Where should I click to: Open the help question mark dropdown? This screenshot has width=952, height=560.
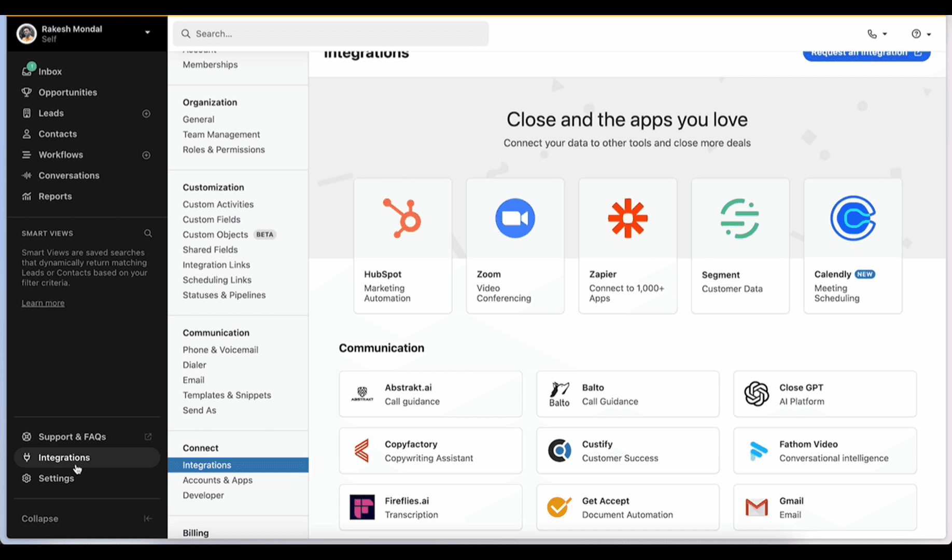921,34
